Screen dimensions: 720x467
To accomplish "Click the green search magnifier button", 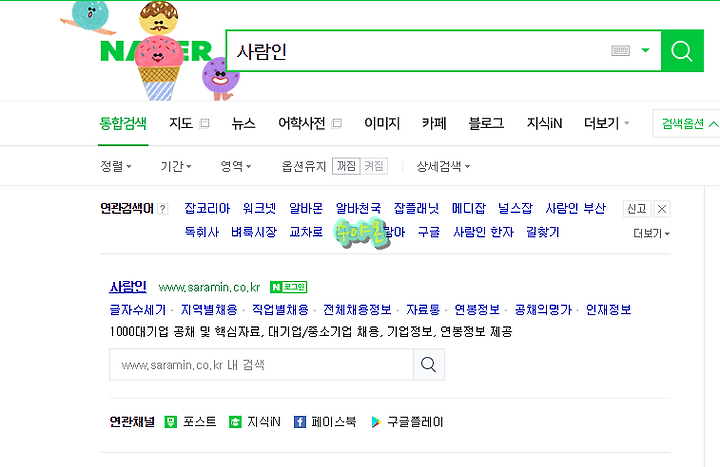I will click(x=682, y=51).
